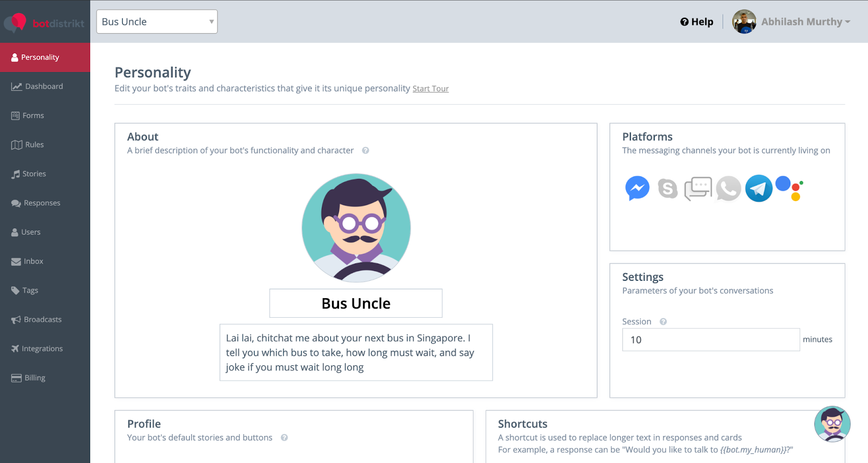Image resolution: width=868 pixels, height=463 pixels.
Task: Click the Integrations plane icon
Action: click(15, 349)
